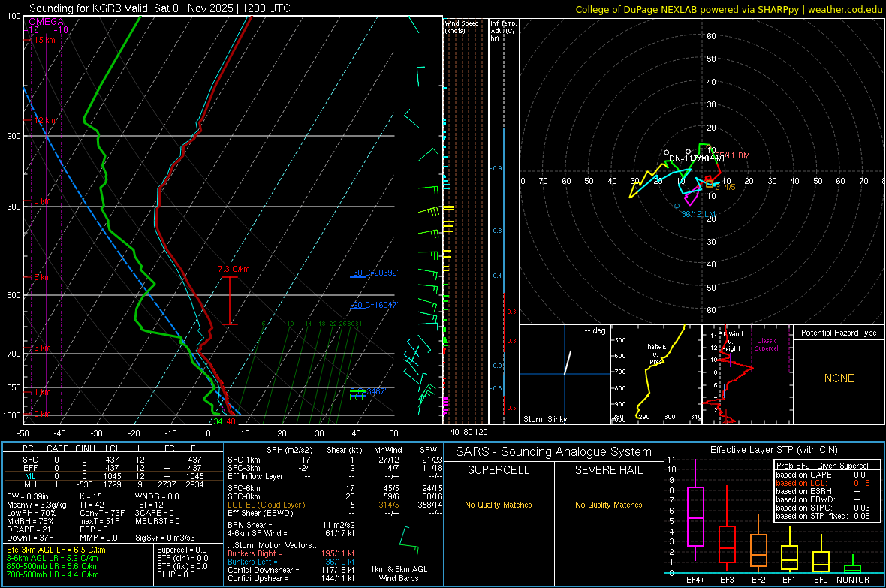Click the orange NONE hazard text
This screenshot has width=886, height=588.
(x=839, y=378)
